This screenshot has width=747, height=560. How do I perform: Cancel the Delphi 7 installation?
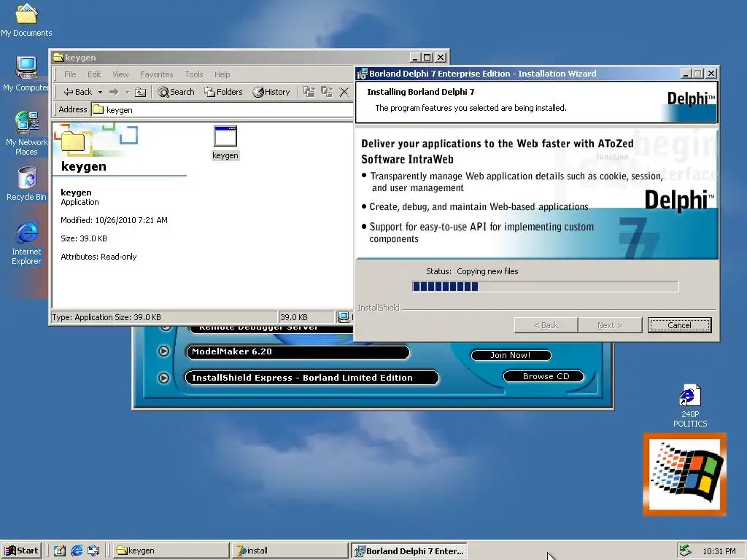(x=679, y=325)
